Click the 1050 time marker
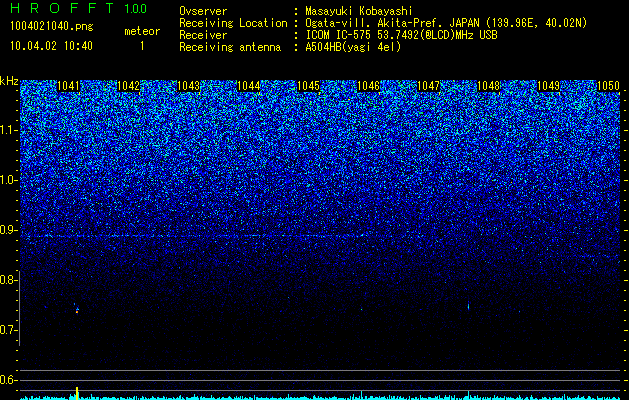 [609, 86]
